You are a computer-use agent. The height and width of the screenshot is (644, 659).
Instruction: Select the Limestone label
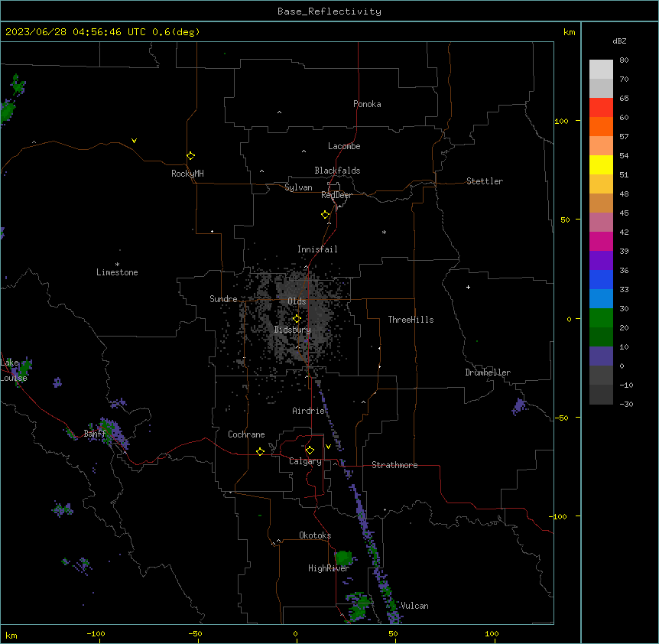pos(117,272)
